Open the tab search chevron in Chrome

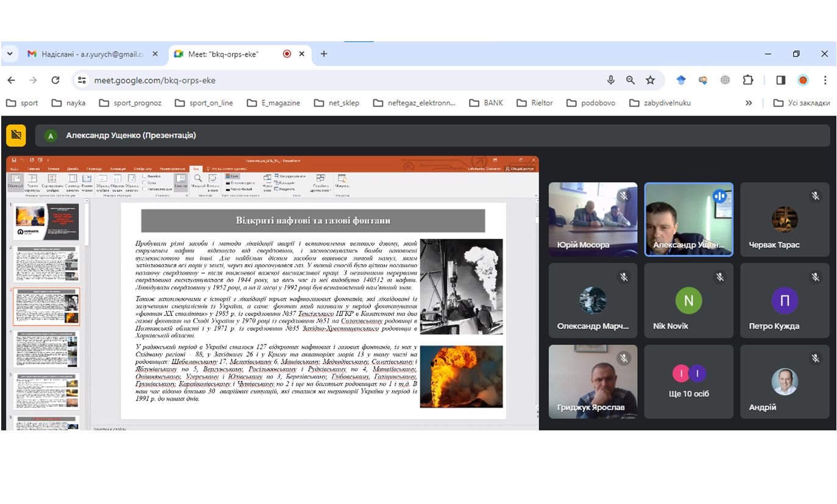9,54
